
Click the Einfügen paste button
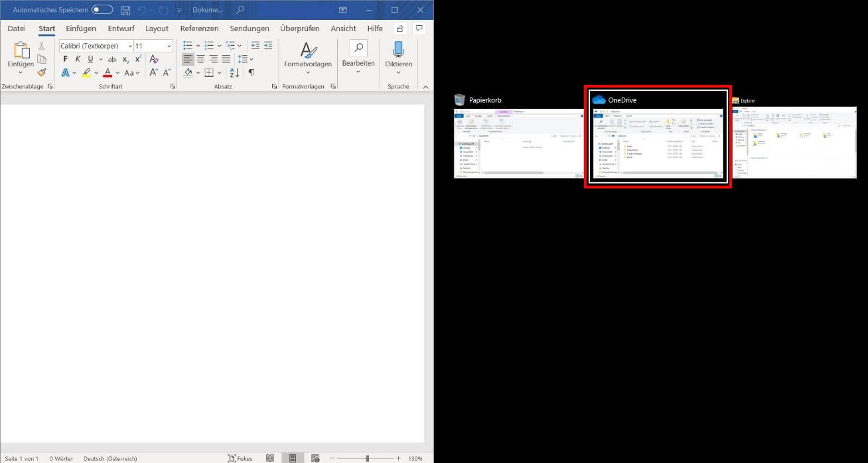(x=21, y=58)
